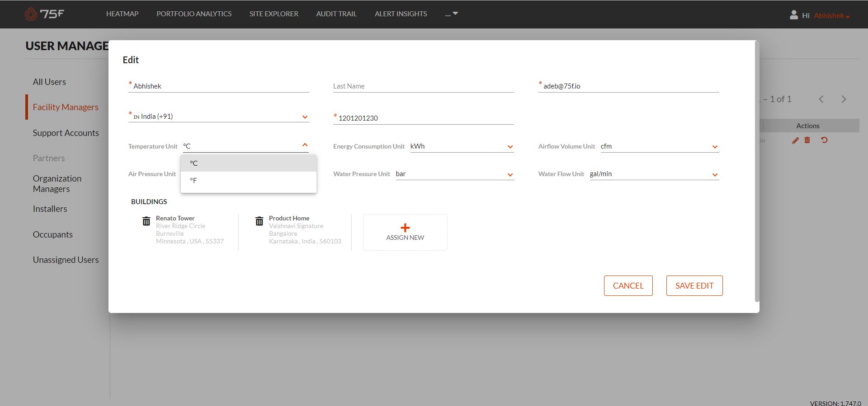The height and width of the screenshot is (406, 868).
Task: Click the Last Name field
Action: pyautogui.click(x=424, y=86)
